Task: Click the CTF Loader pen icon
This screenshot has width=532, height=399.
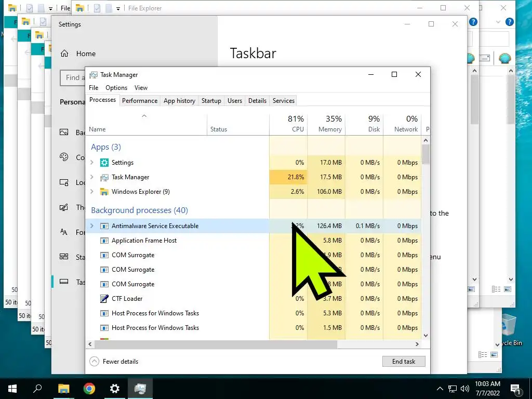Action: (x=104, y=299)
